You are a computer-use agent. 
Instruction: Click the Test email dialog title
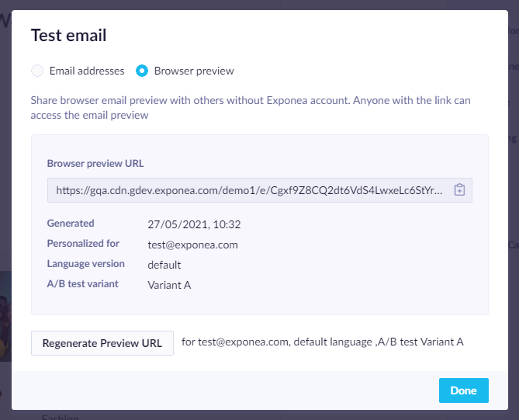(69, 35)
